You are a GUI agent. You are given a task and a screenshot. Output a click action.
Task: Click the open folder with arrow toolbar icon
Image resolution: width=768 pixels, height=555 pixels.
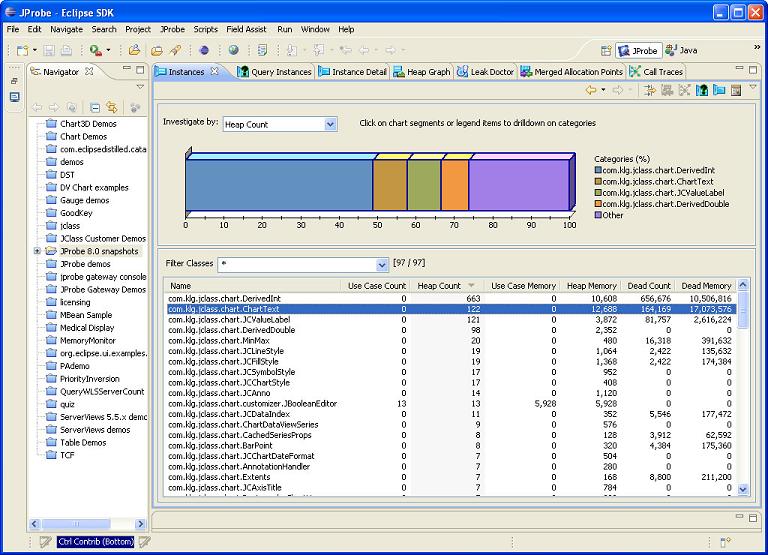click(x=134, y=50)
